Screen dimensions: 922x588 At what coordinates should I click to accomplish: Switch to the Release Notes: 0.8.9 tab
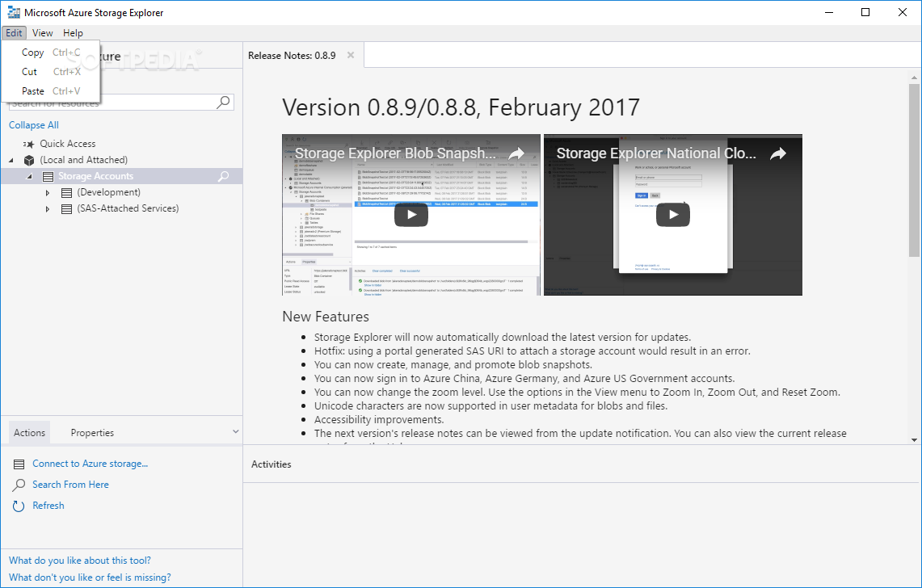(292, 55)
